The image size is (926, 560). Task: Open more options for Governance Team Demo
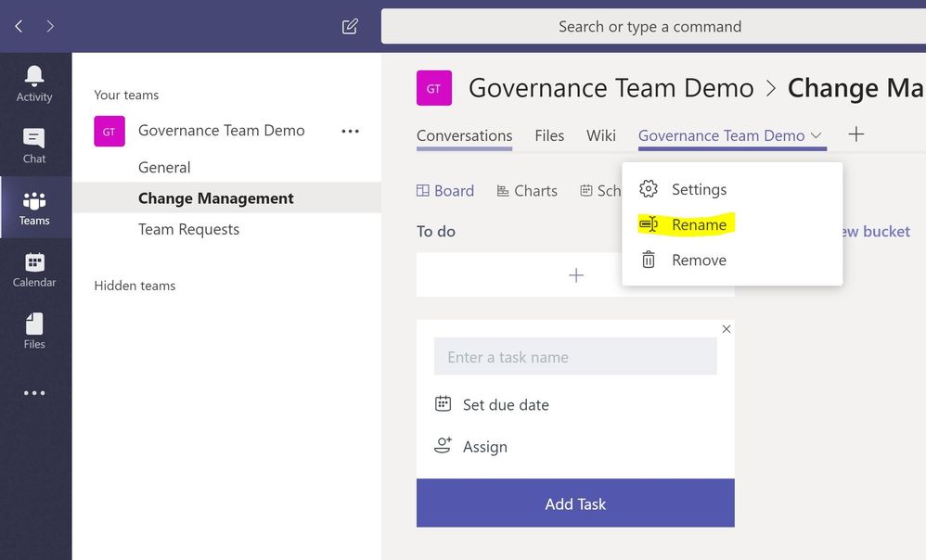tap(350, 132)
